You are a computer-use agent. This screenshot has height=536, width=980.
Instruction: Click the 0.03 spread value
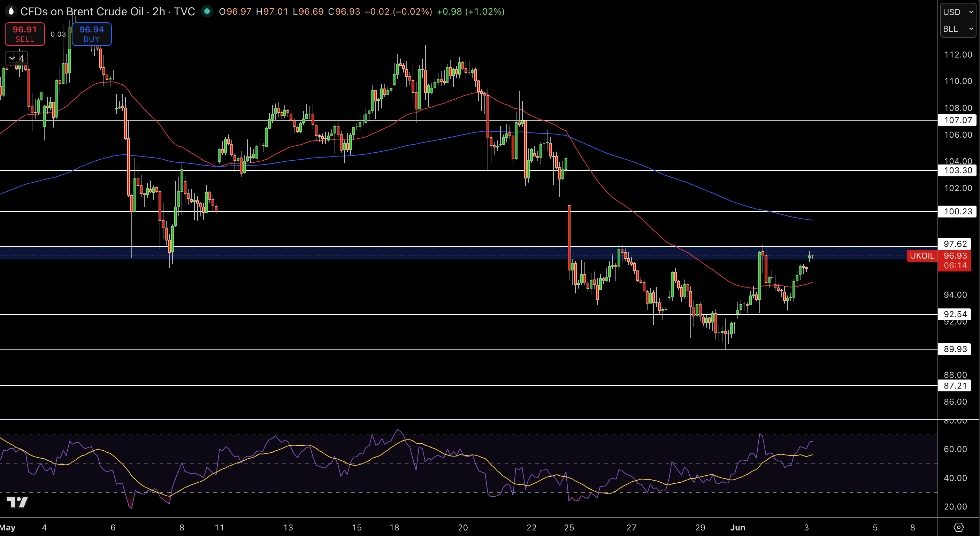pyautogui.click(x=58, y=34)
